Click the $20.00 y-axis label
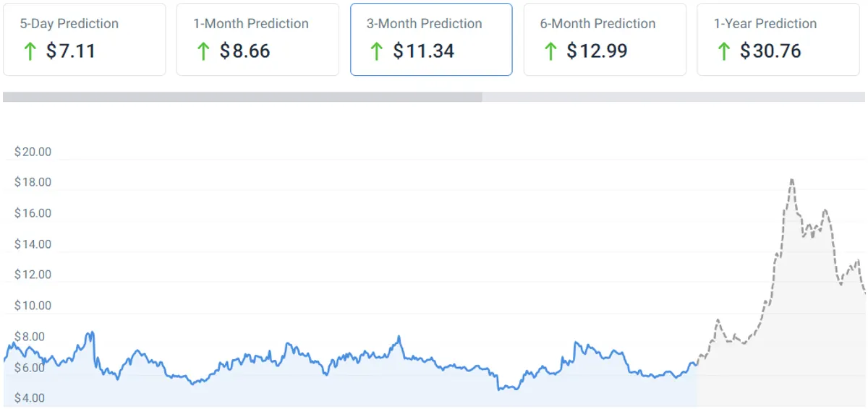This screenshot has height=409, width=868. click(x=33, y=152)
